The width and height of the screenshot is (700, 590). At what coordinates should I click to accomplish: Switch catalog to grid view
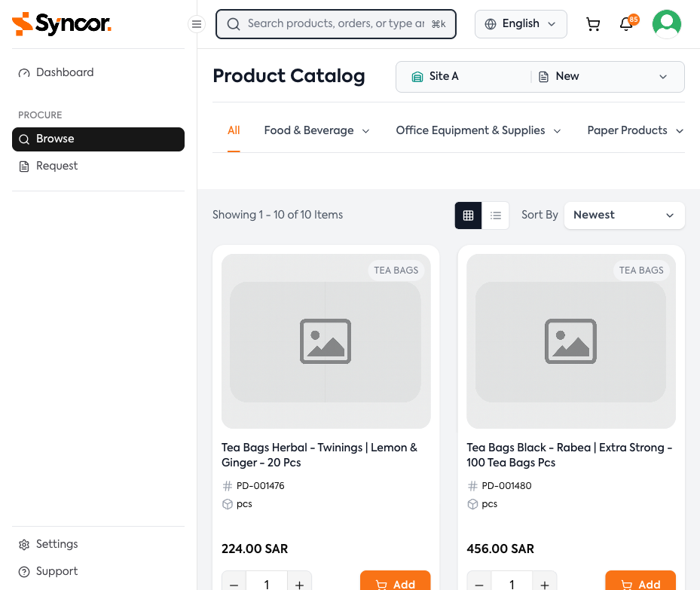click(x=468, y=215)
